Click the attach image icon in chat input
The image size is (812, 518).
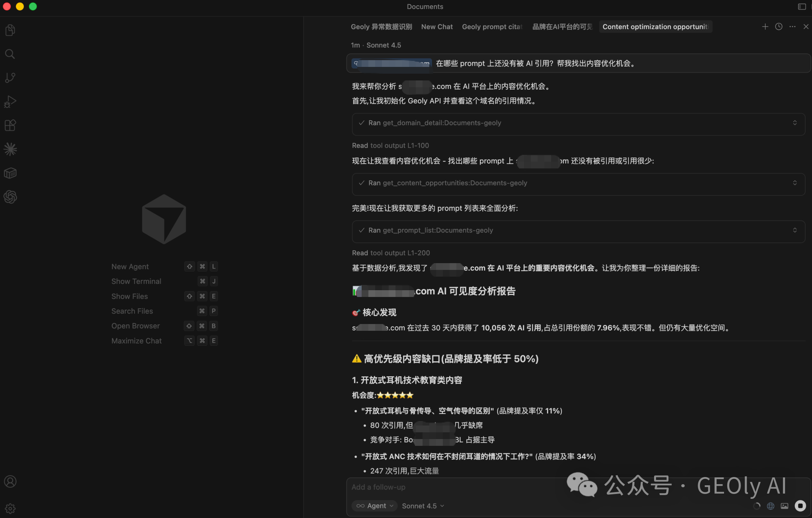785,506
